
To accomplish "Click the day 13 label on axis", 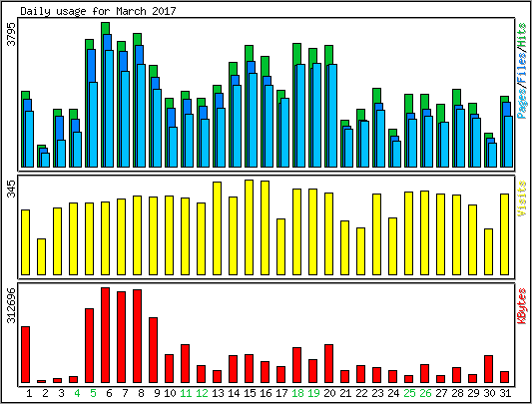I will (218, 393).
